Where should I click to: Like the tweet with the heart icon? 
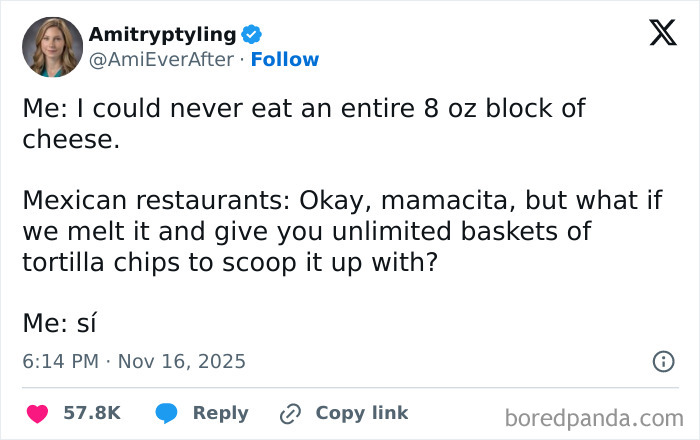(36, 413)
